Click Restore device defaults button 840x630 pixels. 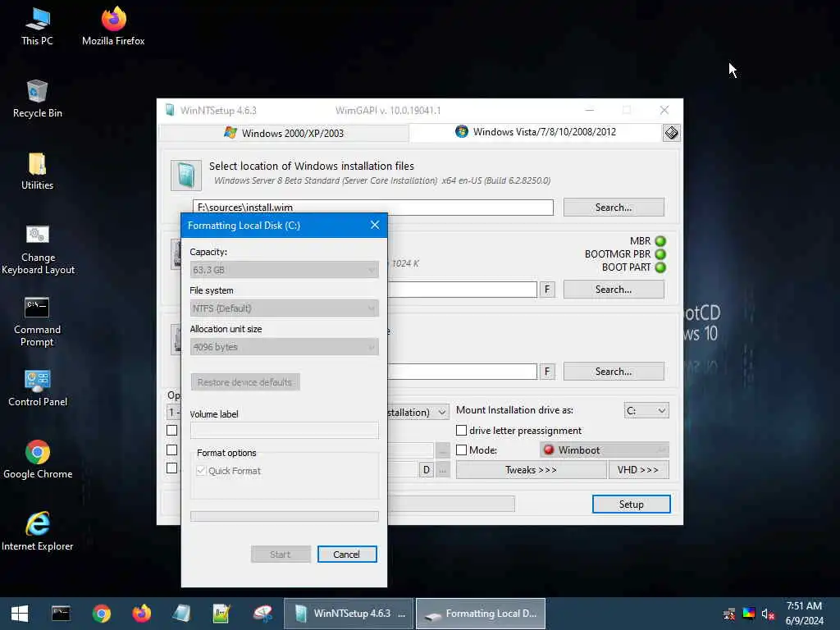click(x=244, y=382)
